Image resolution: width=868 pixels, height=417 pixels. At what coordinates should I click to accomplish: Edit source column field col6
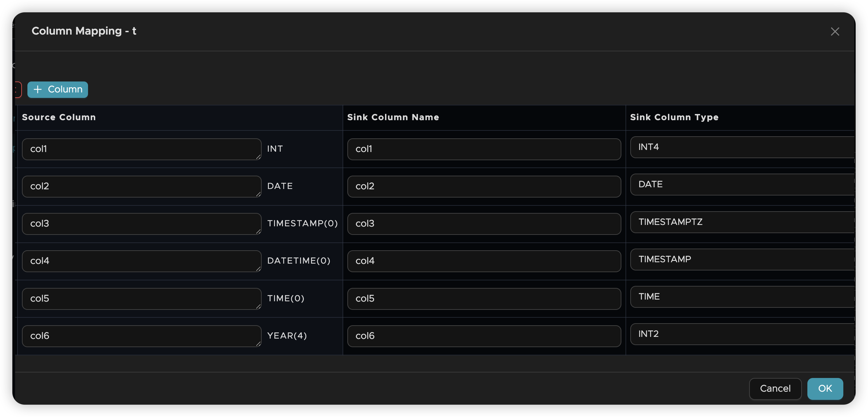[141, 336]
